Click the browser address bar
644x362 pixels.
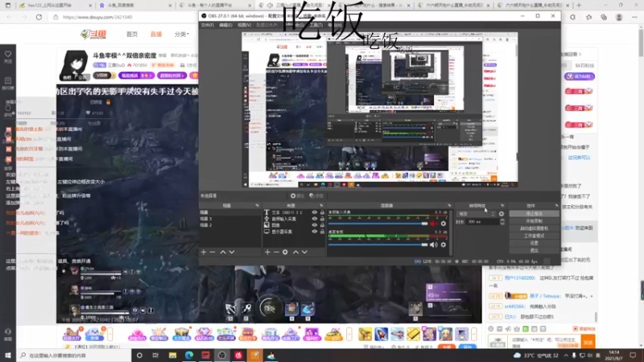(x=123, y=17)
